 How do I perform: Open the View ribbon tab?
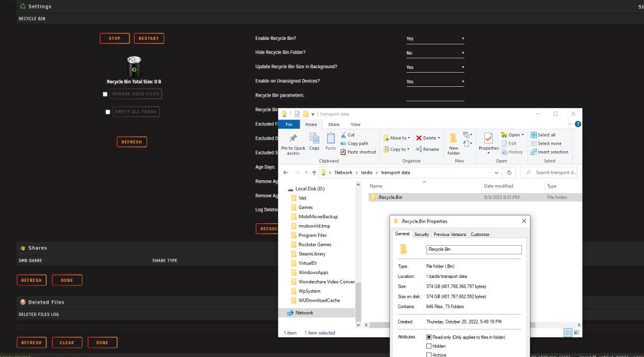tap(355, 124)
